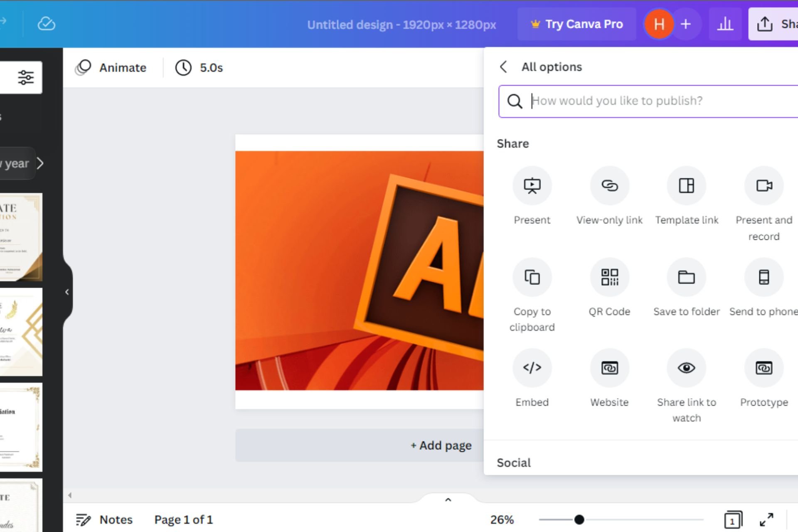This screenshot has width=798, height=532.
Task: Adjust the zoom slider handle
Action: 579,520
